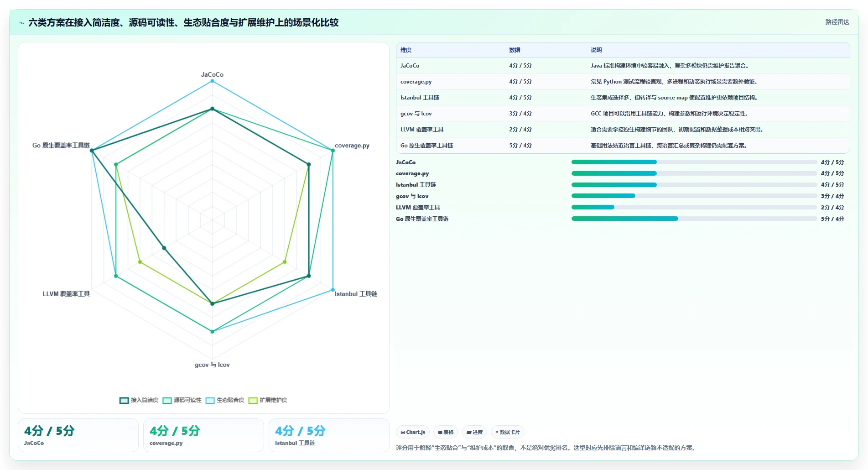Click the small icon before the panel title
The width and height of the screenshot is (868, 470).
21,23
